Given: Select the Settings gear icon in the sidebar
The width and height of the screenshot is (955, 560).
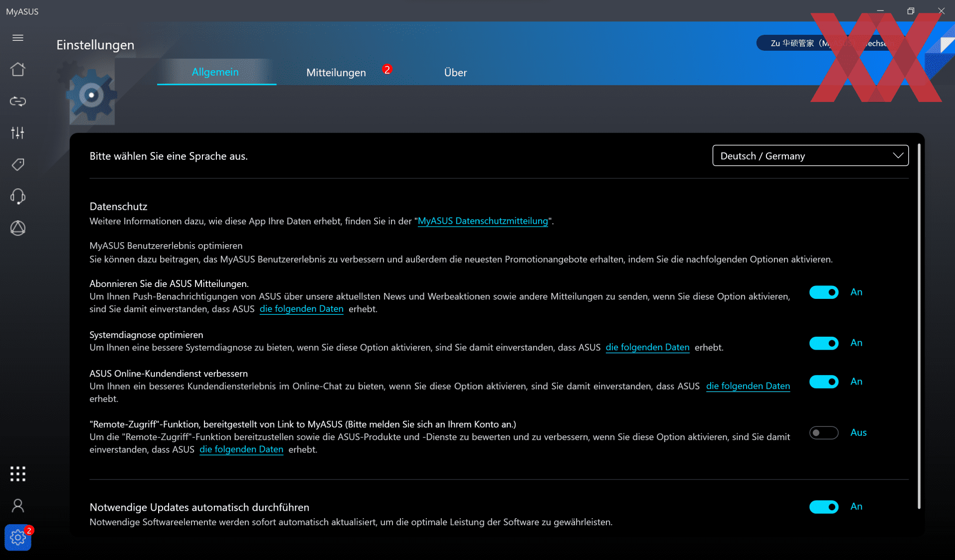Looking at the screenshot, I should (x=18, y=538).
